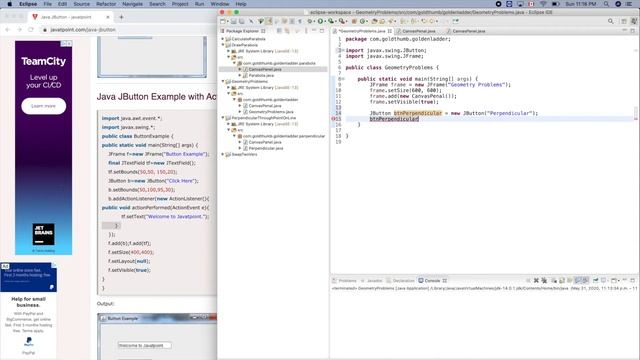The width and height of the screenshot is (640, 360).
Task: Switch to the Javadoc tab
Action: tap(371, 280)
